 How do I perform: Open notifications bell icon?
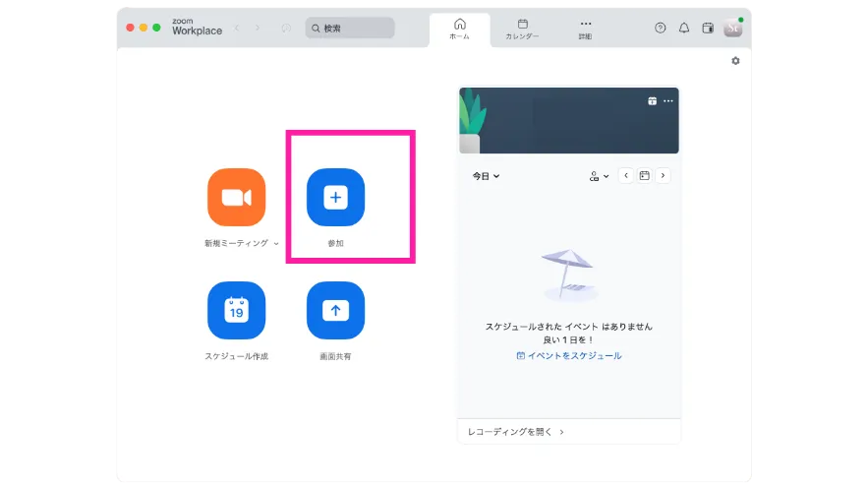point(684,28)
